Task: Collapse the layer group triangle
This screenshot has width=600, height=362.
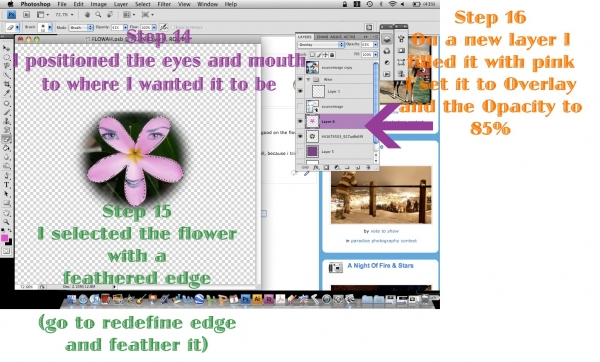Action: tap(308, 80)
